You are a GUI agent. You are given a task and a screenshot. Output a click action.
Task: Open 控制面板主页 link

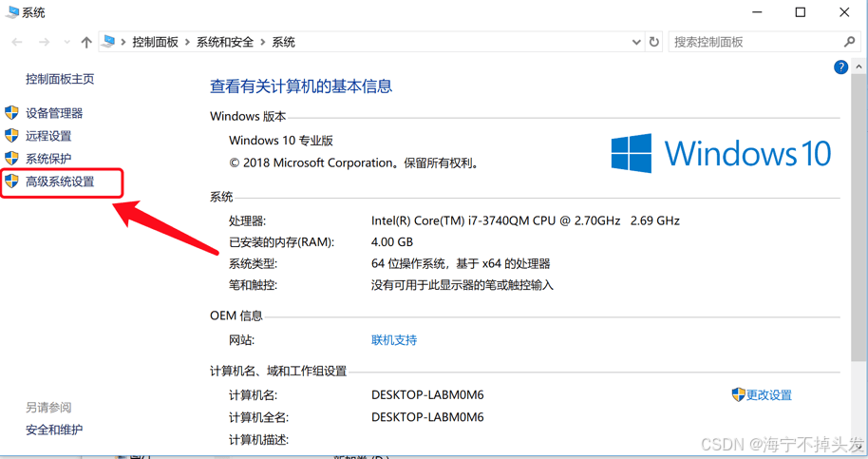[60, 79]
